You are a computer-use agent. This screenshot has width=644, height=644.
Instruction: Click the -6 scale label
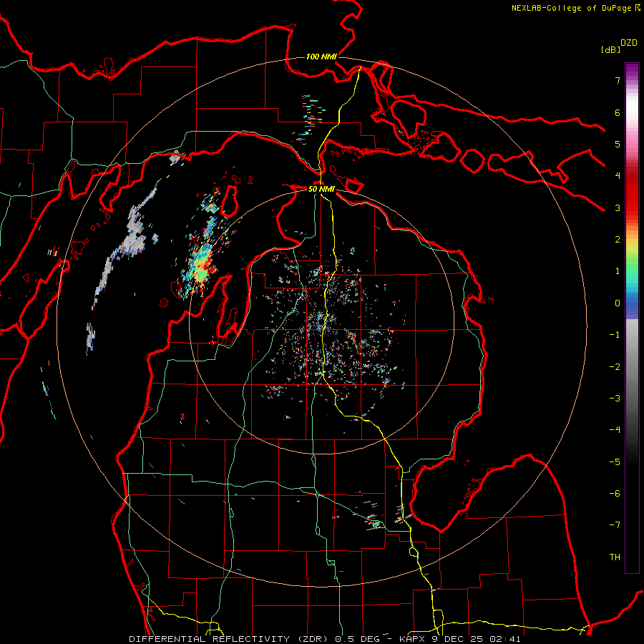click(615, 493)
